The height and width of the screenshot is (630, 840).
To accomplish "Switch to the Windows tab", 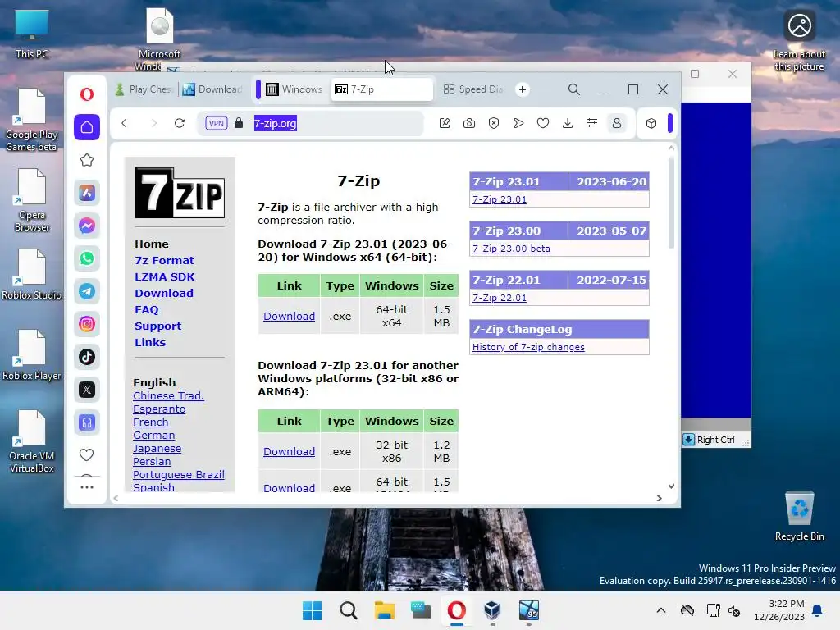I will pos(294,89).
